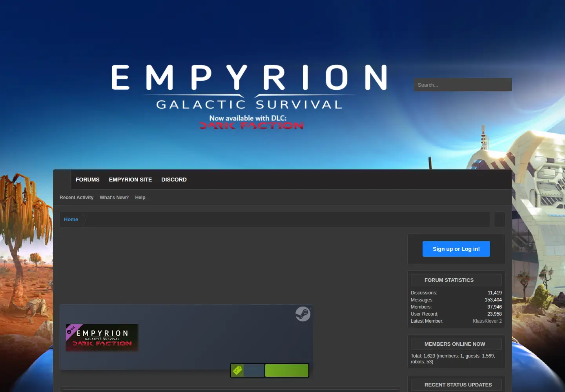
Task: Open the Dark Faction DLC thumbnail image
Action: tap(102, 338)
